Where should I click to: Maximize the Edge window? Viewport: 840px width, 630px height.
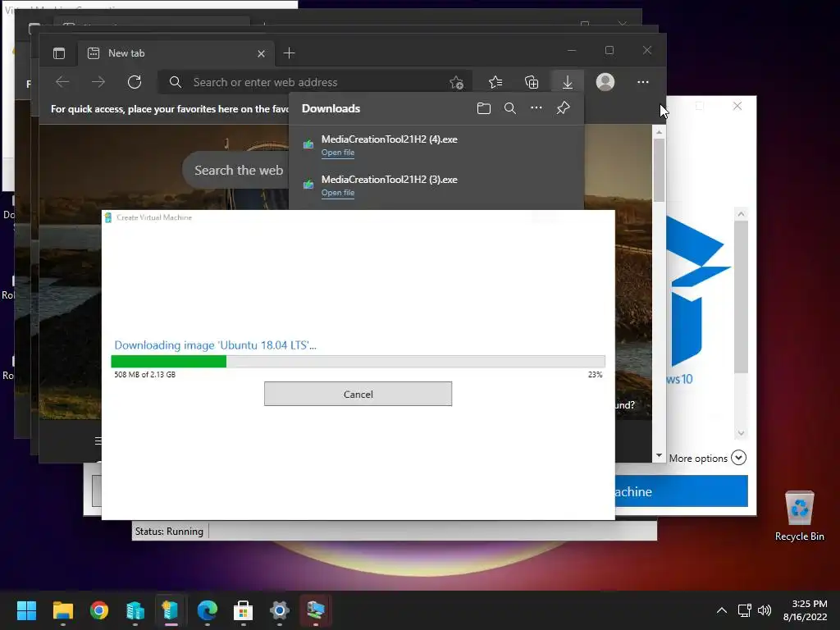(609, 50)
